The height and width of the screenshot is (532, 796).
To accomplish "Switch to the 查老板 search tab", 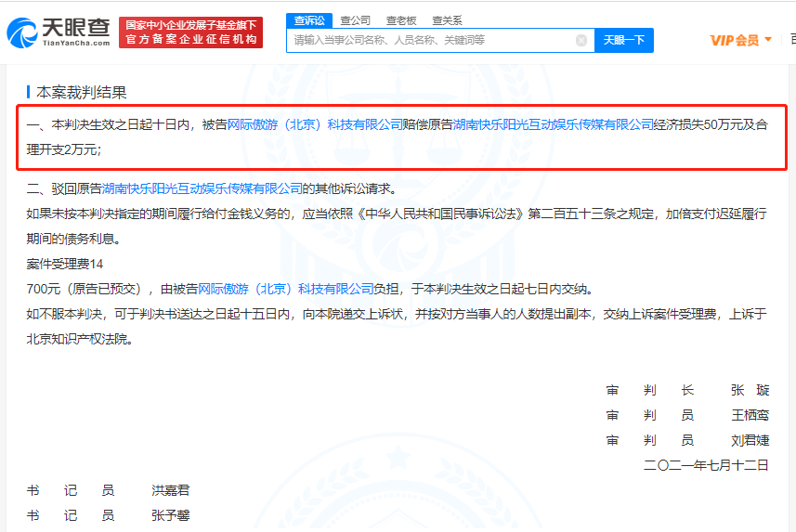I will 401,20.
